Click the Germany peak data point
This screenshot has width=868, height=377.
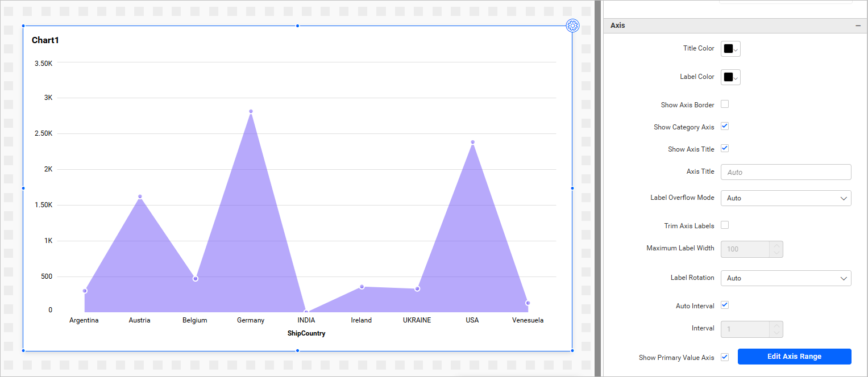click(x=251, y=111)
